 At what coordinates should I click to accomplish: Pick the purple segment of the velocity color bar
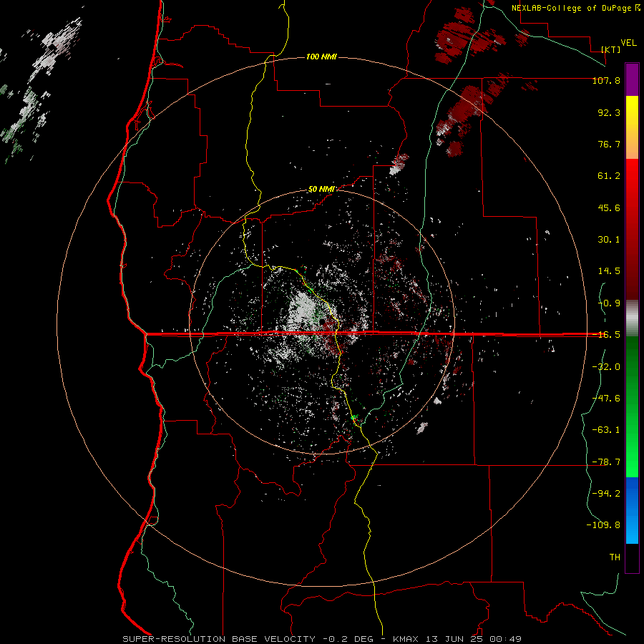click(x=632, y=79)
